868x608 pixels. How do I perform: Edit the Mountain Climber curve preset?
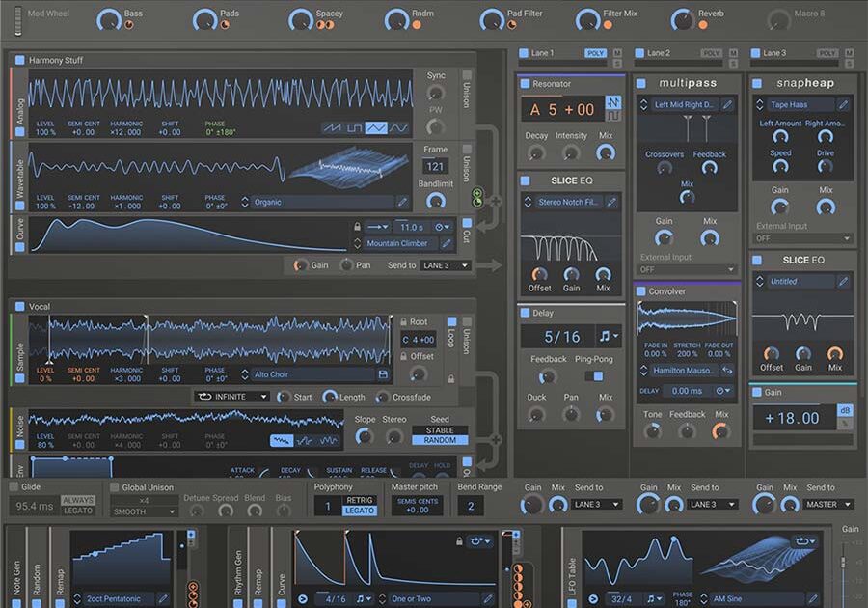point(446,243)
